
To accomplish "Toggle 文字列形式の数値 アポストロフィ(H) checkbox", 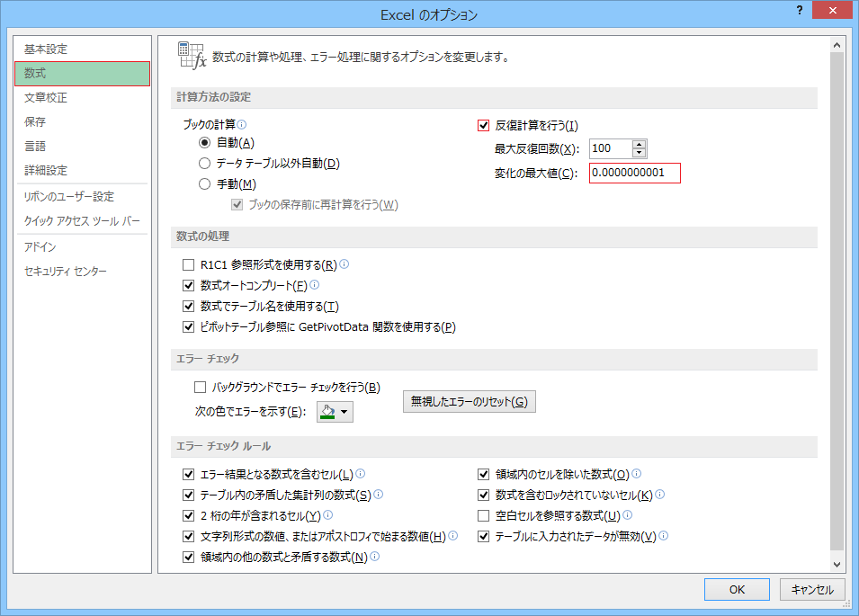I will point(189,537).
